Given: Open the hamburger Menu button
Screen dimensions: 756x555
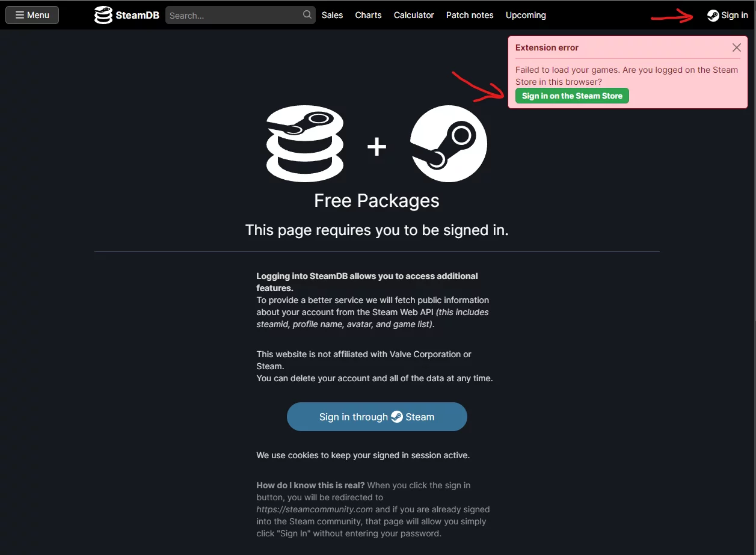Looking at the screenshot, I should [x=32, y=15].
